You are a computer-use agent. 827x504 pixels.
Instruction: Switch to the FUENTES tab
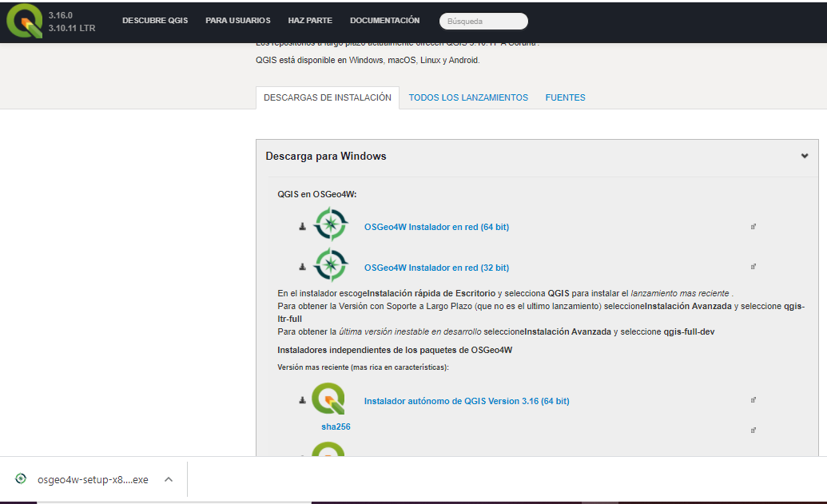click(566, 97)
